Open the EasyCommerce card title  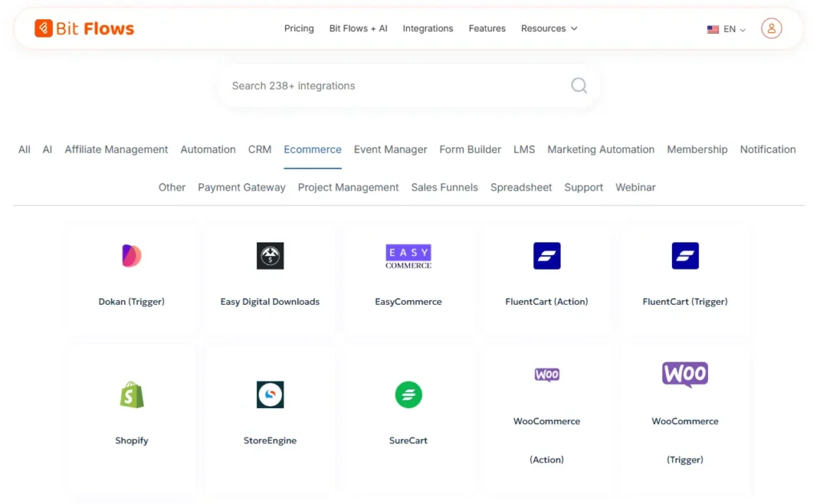tap(408, 302)
